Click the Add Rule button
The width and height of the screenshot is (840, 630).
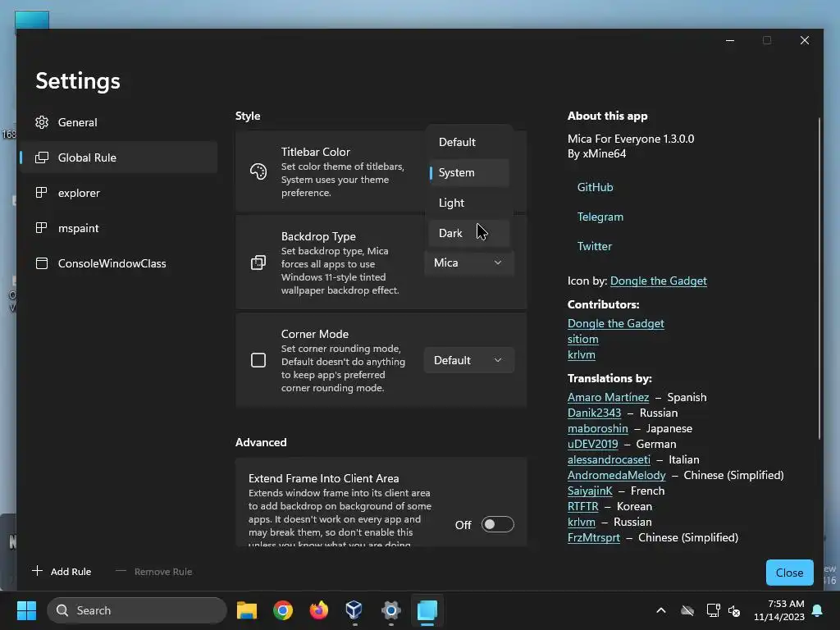[x=62, y=572]
